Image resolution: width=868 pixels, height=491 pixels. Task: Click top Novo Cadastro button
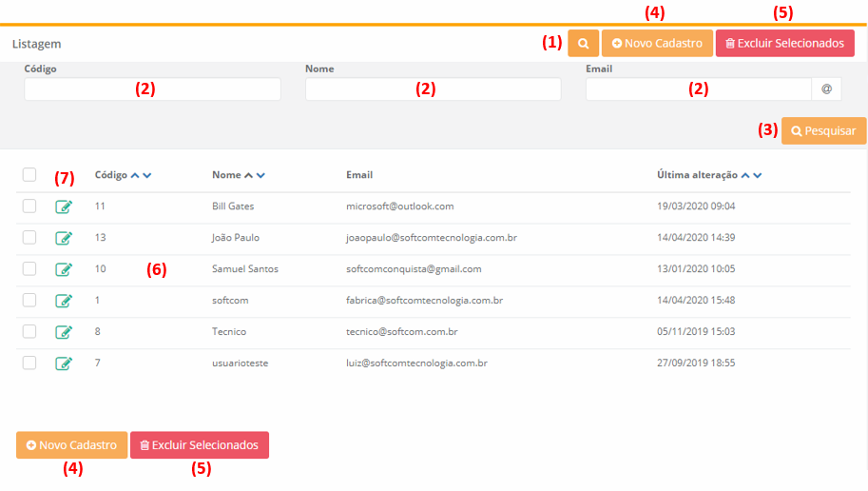point(657,44)
